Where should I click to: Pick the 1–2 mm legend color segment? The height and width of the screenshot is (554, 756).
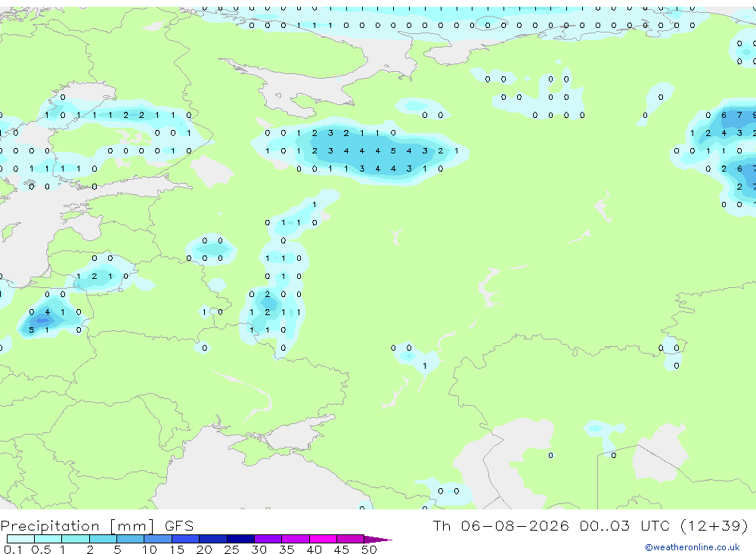tap(76, 539)
